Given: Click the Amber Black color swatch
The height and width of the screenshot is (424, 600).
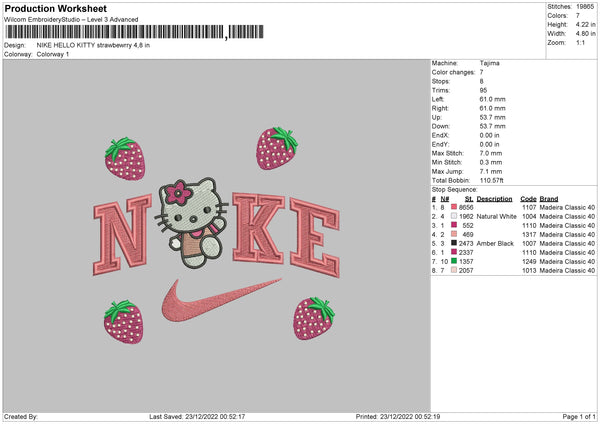Looking at the screenshot, I should click(454, 243).
